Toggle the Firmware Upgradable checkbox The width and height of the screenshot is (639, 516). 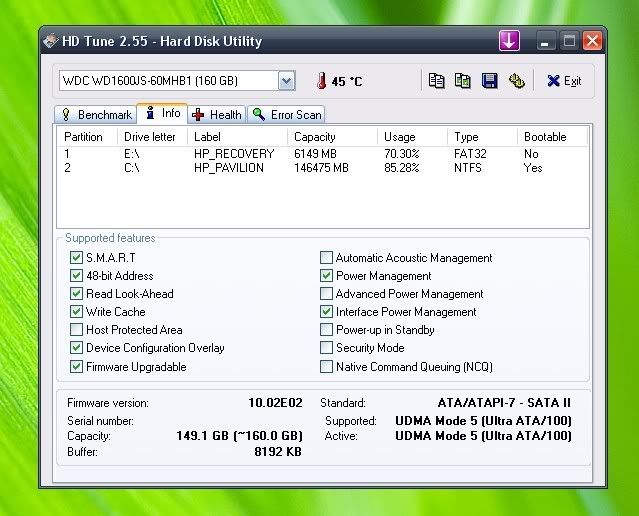click(76, 366)
